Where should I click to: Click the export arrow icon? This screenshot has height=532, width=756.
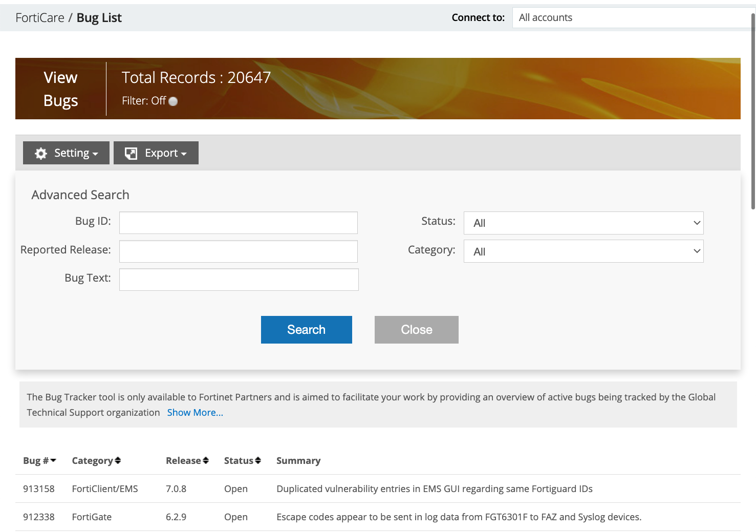[131, 154]
